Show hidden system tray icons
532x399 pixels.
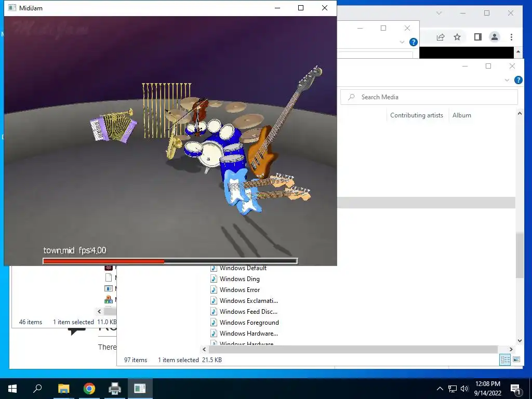pos(440,389)
